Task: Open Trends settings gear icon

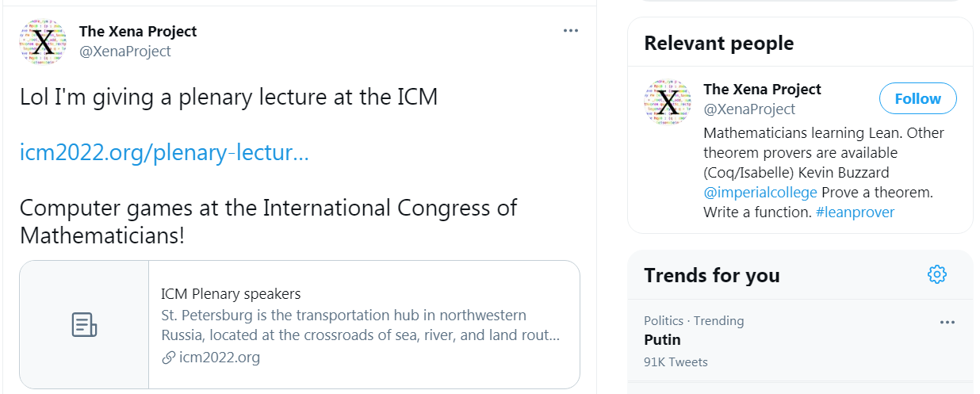Action: pos(937,274)
